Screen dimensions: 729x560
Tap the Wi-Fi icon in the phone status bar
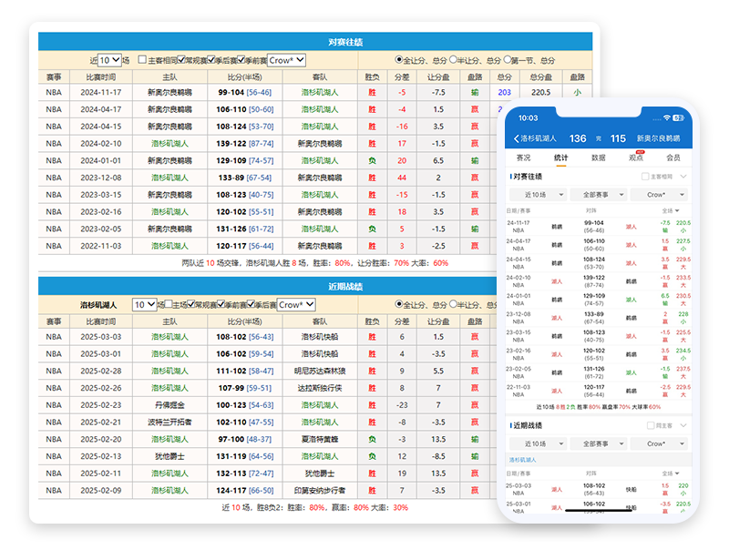click(x=667, y=118)
